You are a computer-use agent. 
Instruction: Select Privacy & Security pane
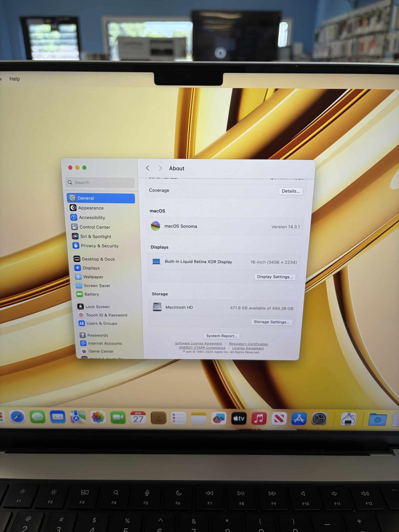[99, 246]
